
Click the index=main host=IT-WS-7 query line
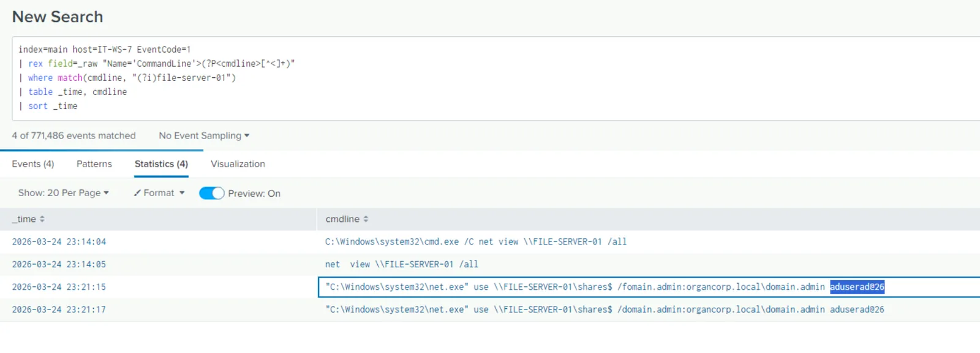tap(105, 50)
